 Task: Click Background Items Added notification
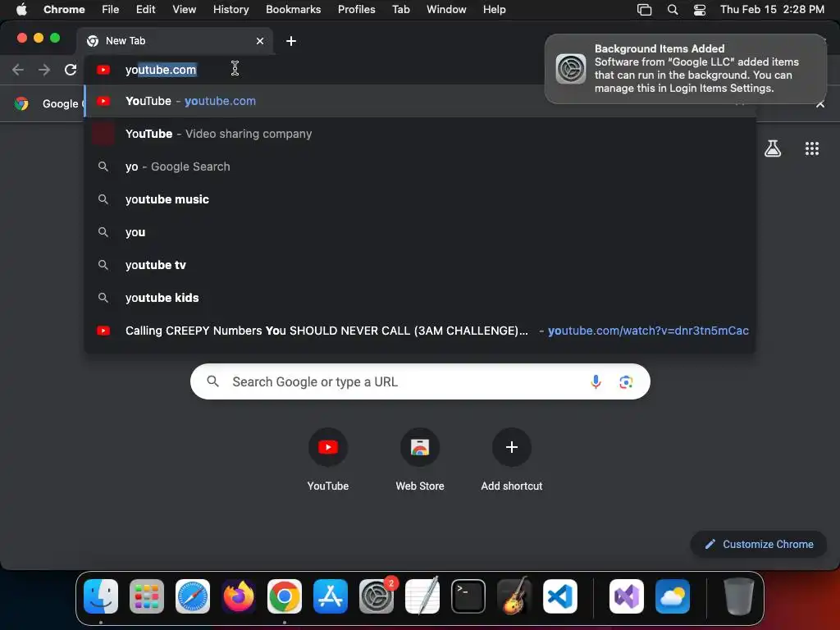pyautogui.click(x=686, y=69)
